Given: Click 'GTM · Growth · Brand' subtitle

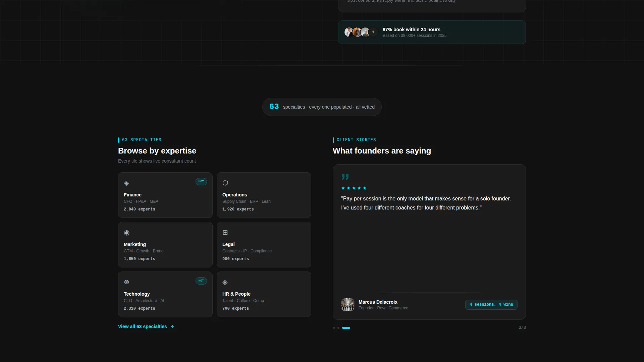Looking at the screenshot, I should 144,251.
